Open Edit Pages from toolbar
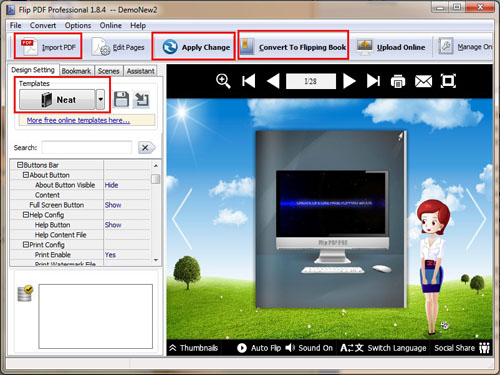Viewport: 500px width, 375px height. [118, 47]
